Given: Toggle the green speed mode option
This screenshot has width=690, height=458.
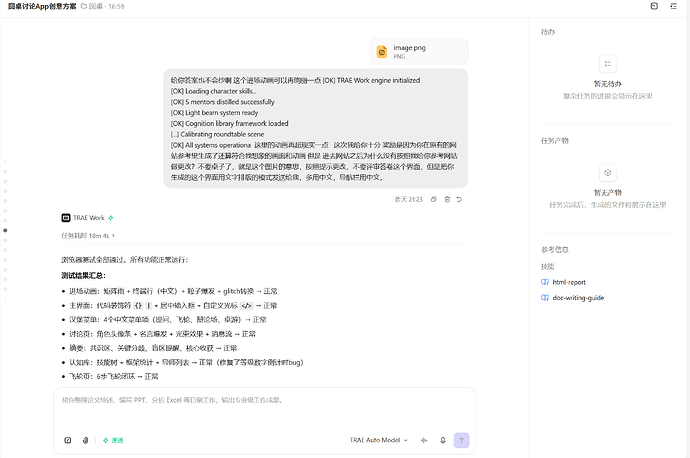Looking at the screenshot, I should click(113, 440).
